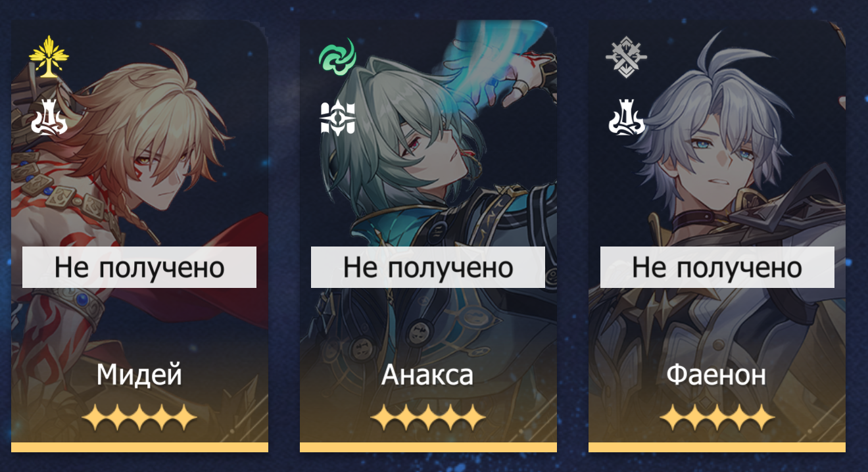
Task: Click the green Wind element icon on Анакса's card
Action: [337, 57]
